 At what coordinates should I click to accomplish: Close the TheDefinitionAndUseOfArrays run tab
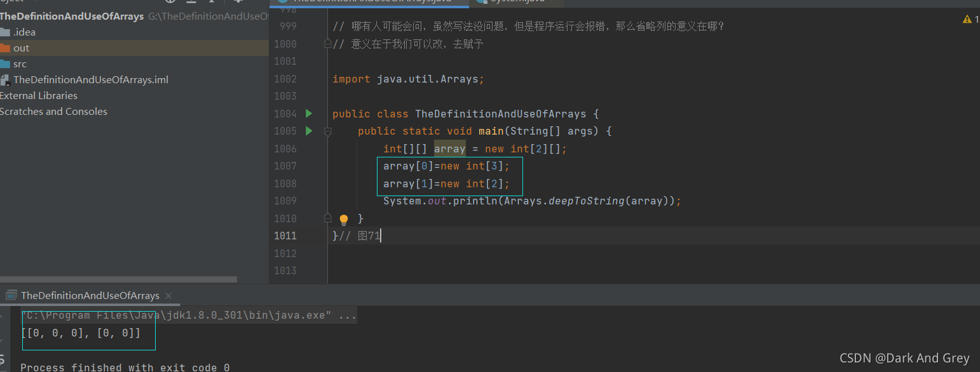(168, 296)
